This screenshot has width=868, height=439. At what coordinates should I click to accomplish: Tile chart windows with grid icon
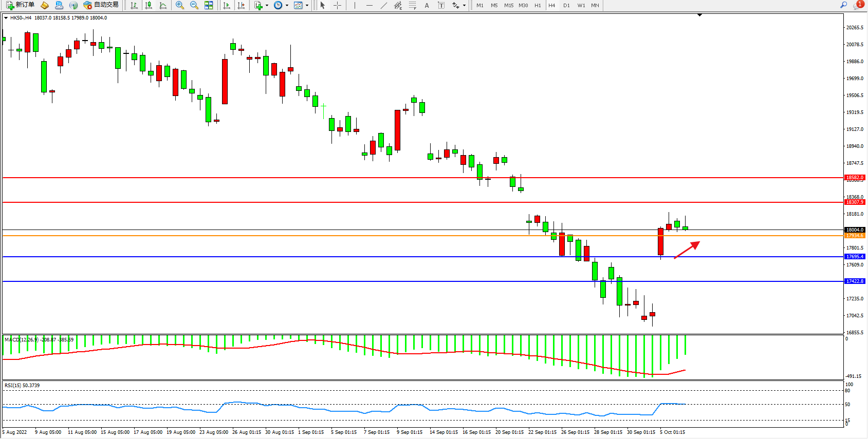click(x=209, y=5)
